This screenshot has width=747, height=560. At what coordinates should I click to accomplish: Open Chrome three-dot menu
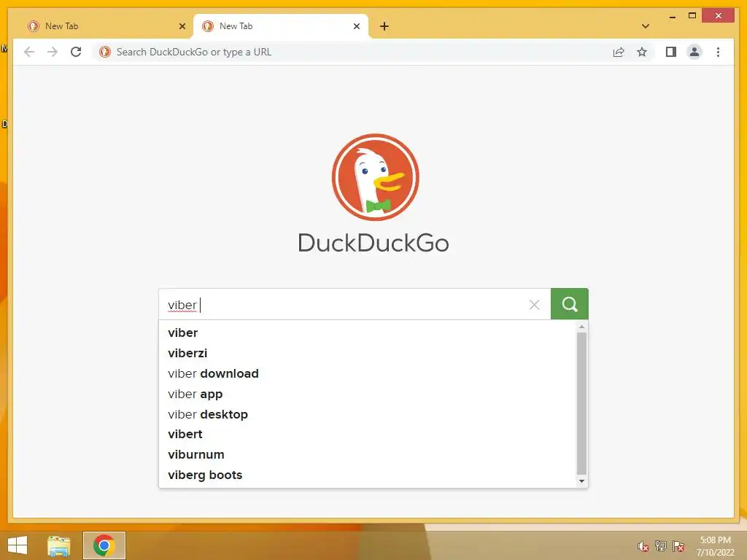point(718,52)
